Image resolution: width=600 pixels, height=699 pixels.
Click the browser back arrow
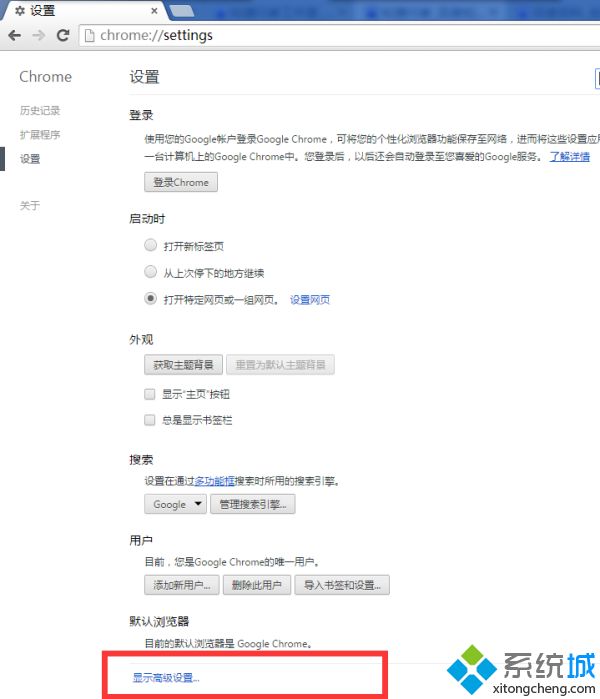click(15, 35)
